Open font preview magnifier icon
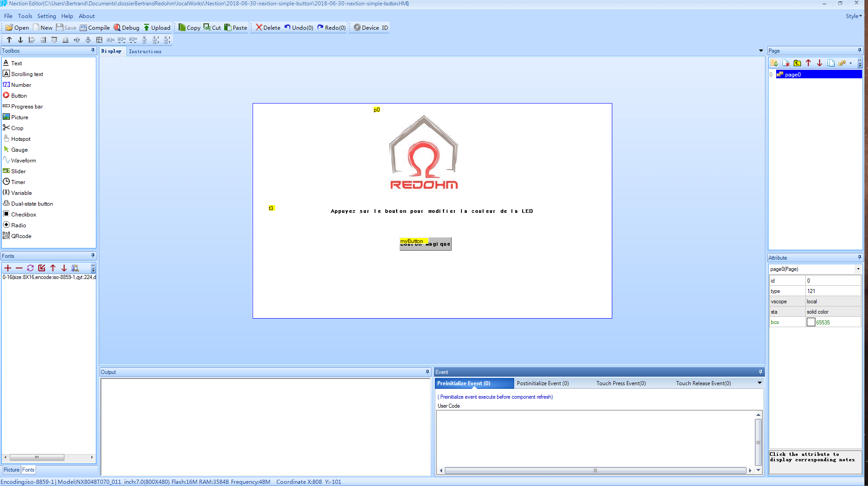The width and height of the screenshot is (868, 486). (75, 268)
